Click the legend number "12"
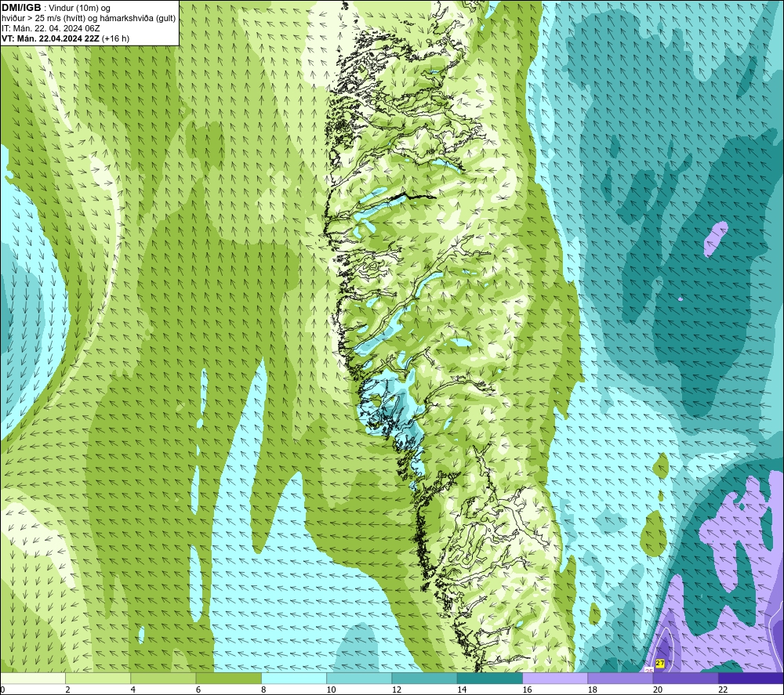 tap(397, 690)
